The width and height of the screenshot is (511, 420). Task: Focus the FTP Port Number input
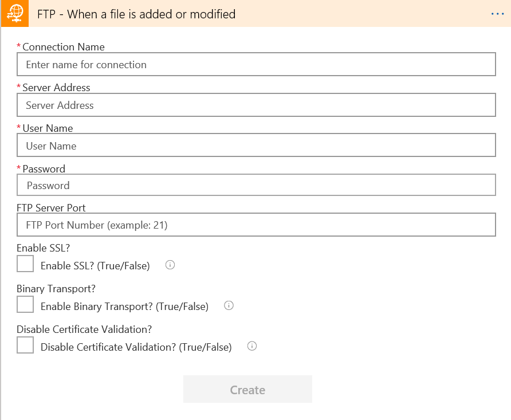(x=256, y=225)
